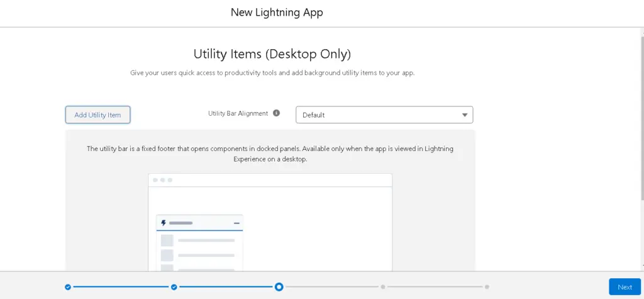Image resolution: width=644 pixels, height=299 pixels.
Task: Click the info icon beside Utility Bar Alignment
Action: (276, 113)
